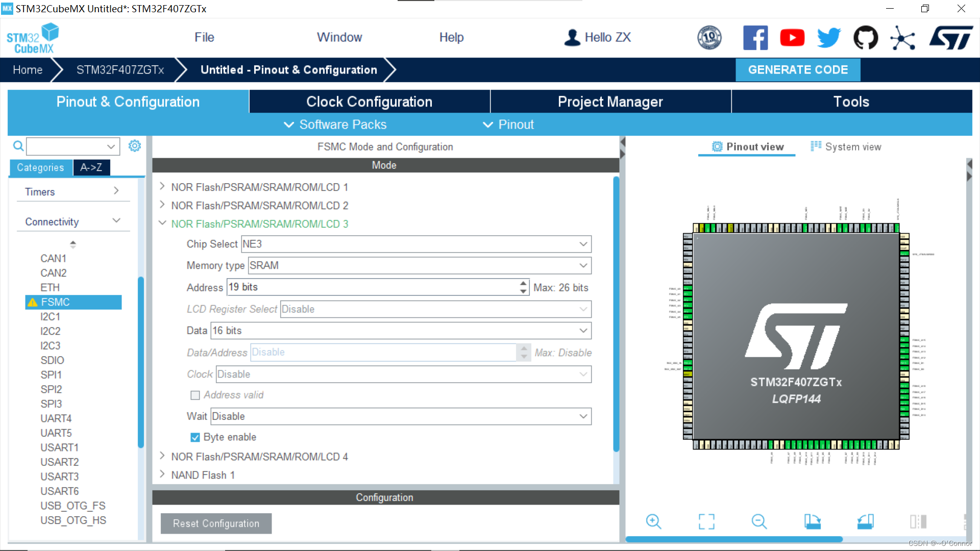The height and width of the screenshot is (551, 980).
Task: Increase Address bits with the stepper
Action: coord(522,284)
